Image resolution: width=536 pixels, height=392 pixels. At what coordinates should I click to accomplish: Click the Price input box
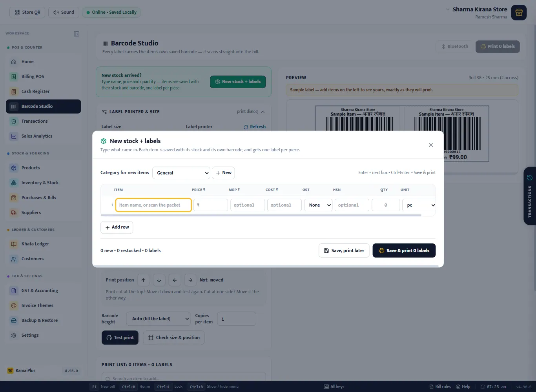211,205
